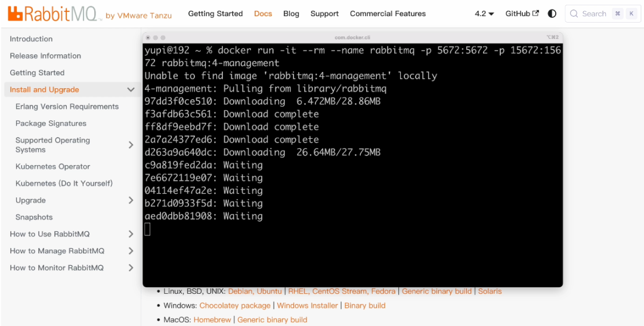The image size is (644, 326).
Task: Open the Blog navigation item
Action: click(x=291, y=14)
